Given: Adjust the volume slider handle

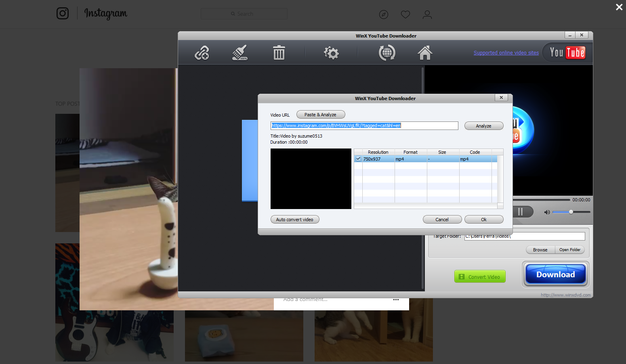Looking at the screenshot, I should [x=571, y=212].
